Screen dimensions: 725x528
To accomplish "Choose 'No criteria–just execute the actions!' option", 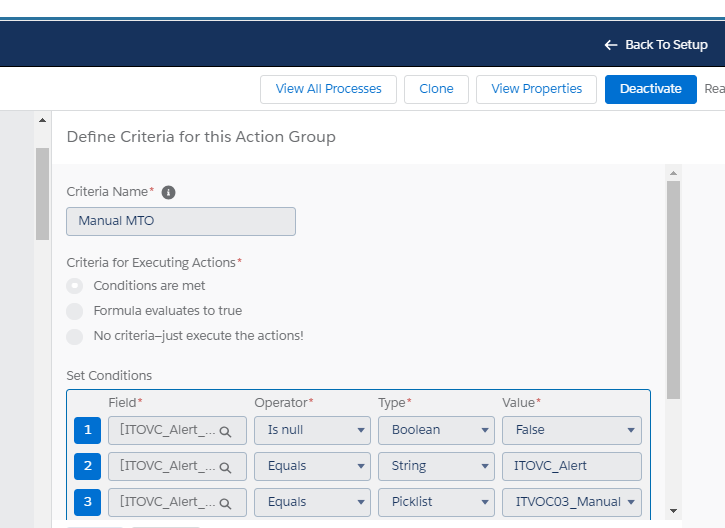I will tap(75, 336).
